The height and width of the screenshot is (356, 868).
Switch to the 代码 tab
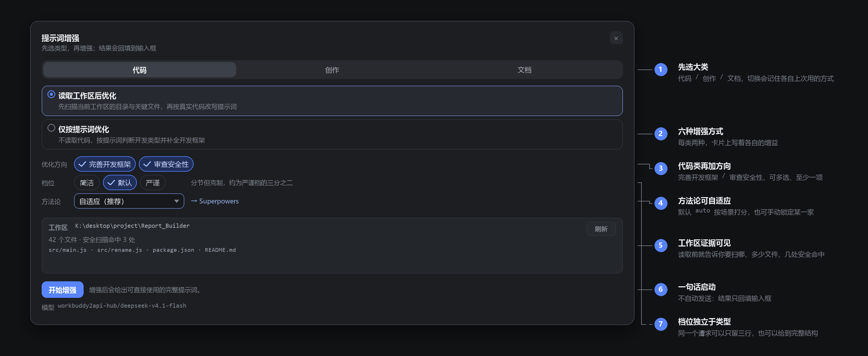tap(139, 70)
